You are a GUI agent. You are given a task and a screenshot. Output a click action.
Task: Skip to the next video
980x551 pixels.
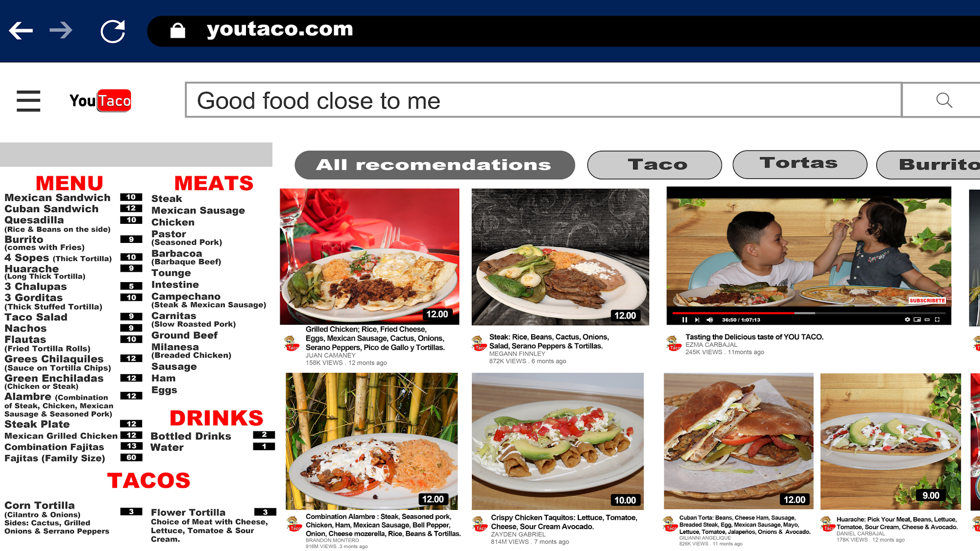697,320
